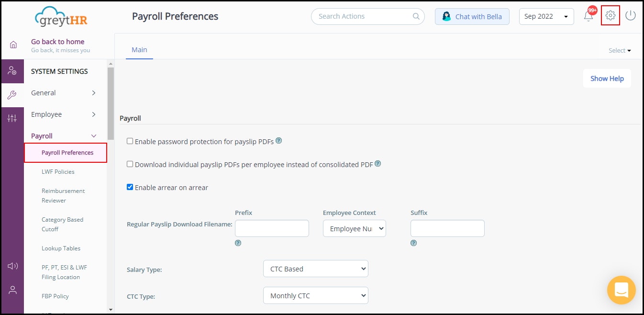Open the CTC Type dropdown
This screenshot has width=644, height=315.
pos(316,295)
